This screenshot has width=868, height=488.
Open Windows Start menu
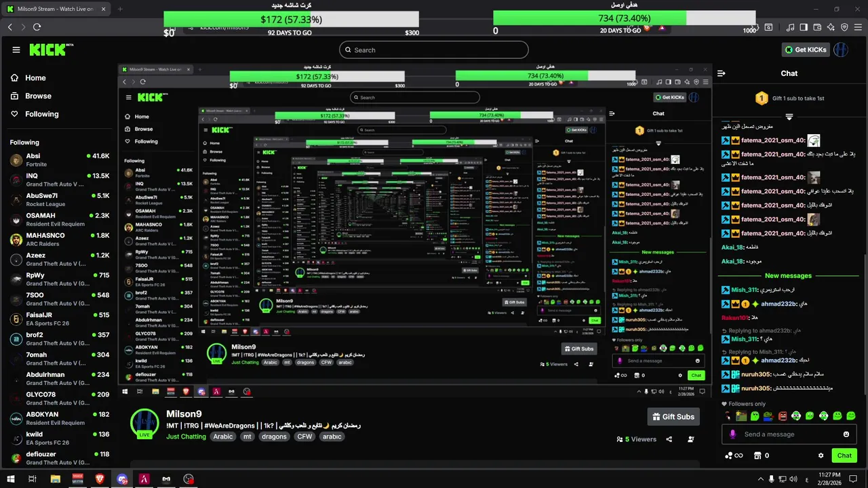tap(11, 479)
